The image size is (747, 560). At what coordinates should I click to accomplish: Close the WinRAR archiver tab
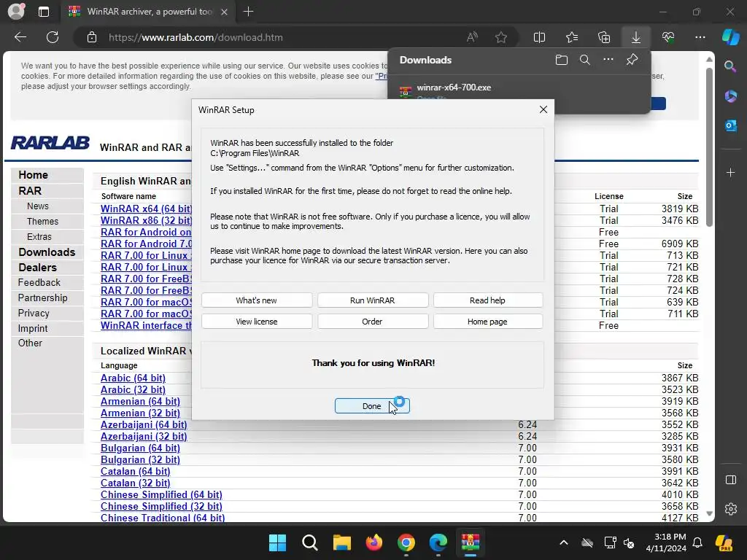[224, 12]
